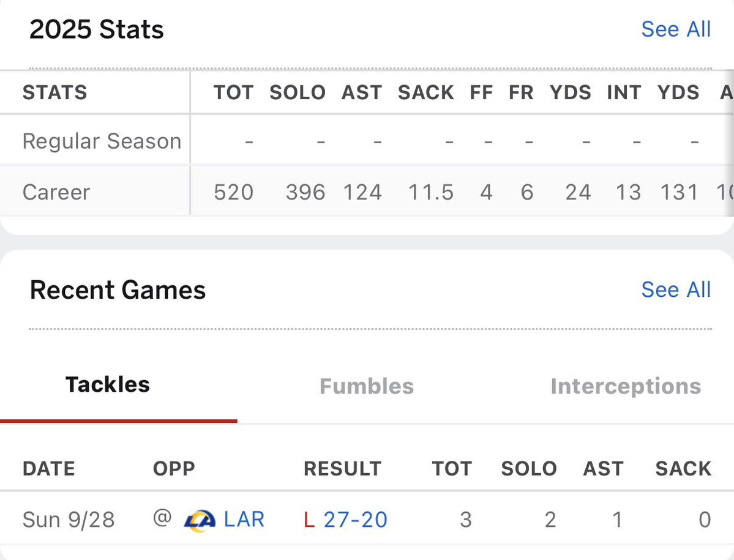Switch to the Interceptions tab
Screen dimensions: 734x560
pos(626,386)
